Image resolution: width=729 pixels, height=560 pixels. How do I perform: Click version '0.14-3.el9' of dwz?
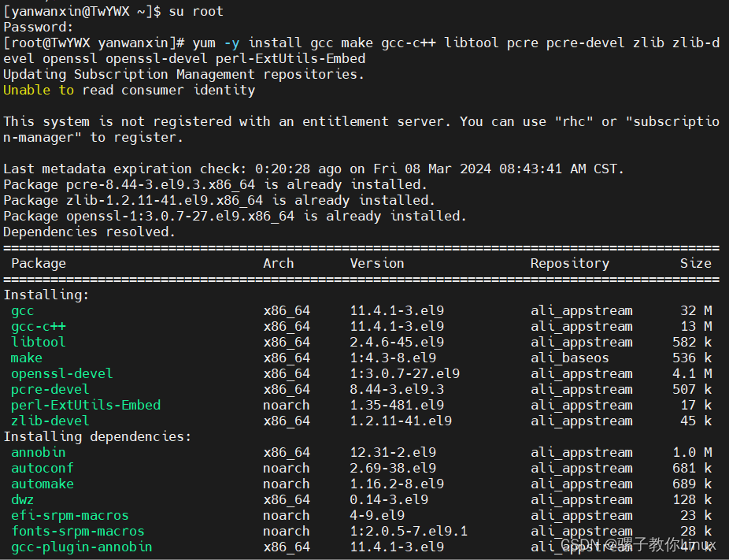[x=389, y=499]
